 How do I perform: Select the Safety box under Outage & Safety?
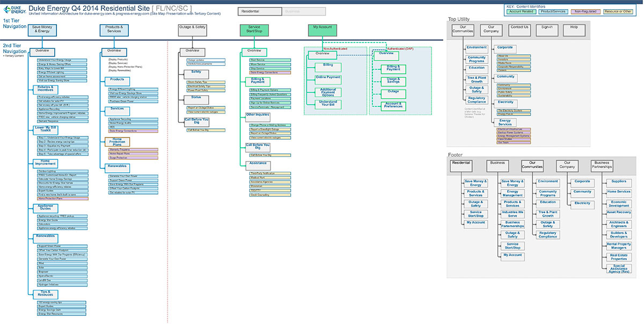click(x=196, y=74)
